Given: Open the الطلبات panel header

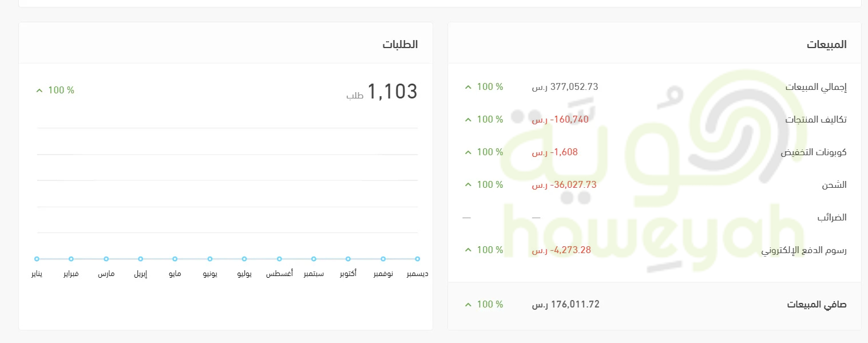Looking at the screenshot, I should tap(400, 44).
